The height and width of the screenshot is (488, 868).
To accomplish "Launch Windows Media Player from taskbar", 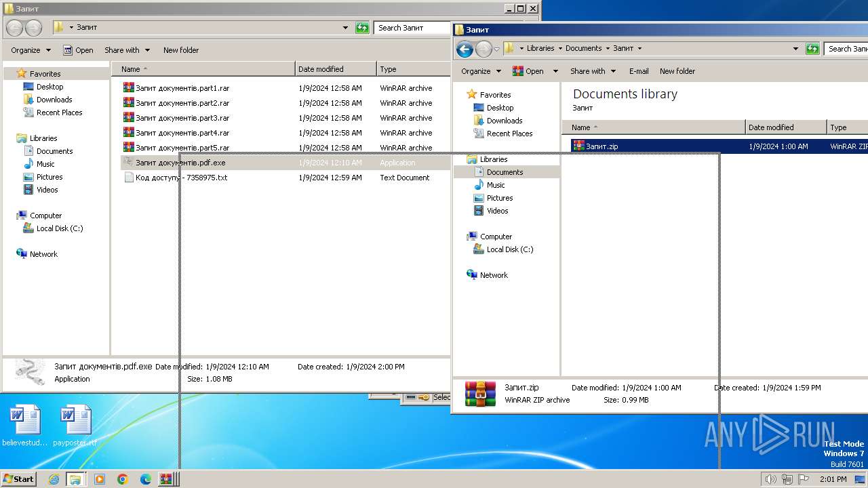I will pos(100,479).
